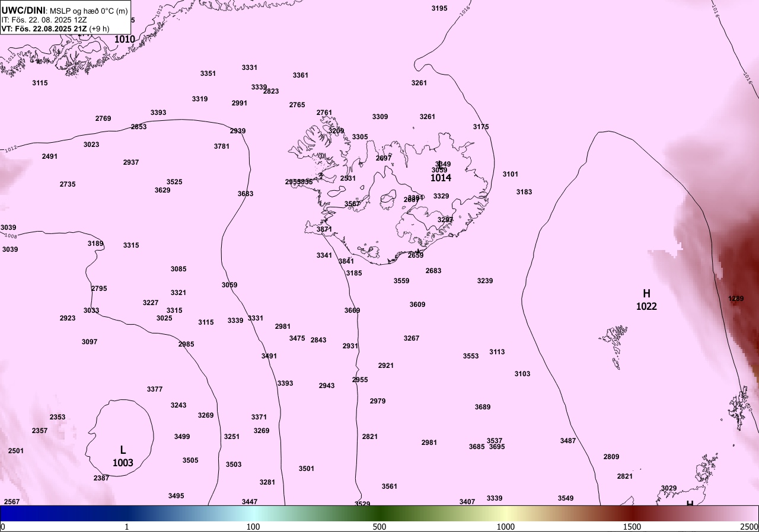Click the height value 3501

click(x=307, y=469)
